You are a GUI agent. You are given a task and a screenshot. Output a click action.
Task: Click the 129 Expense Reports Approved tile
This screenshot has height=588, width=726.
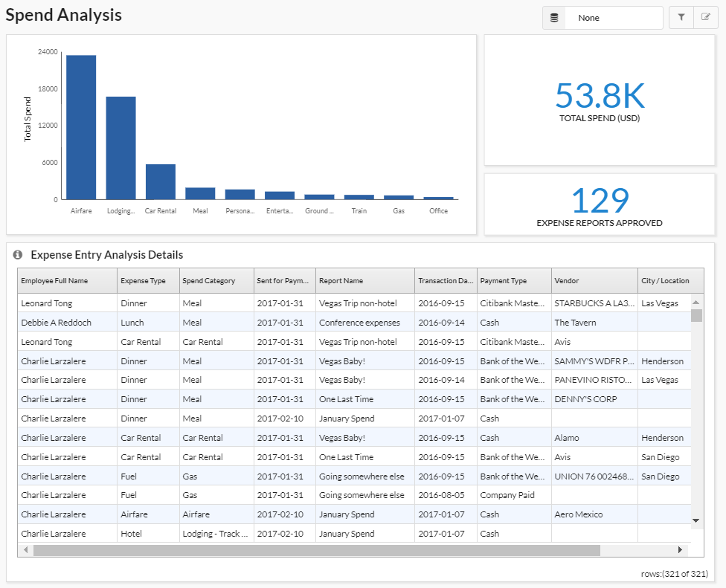click(600, 199)
